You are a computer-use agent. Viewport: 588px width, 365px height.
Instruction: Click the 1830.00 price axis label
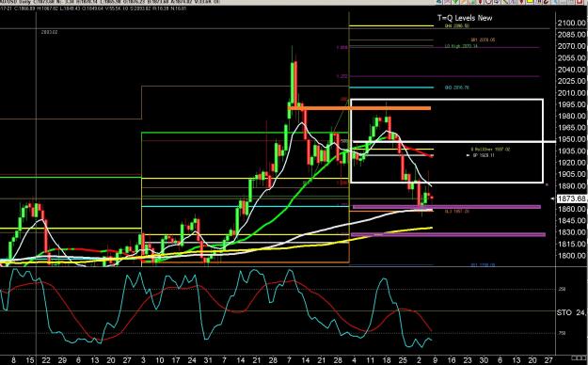572,232
